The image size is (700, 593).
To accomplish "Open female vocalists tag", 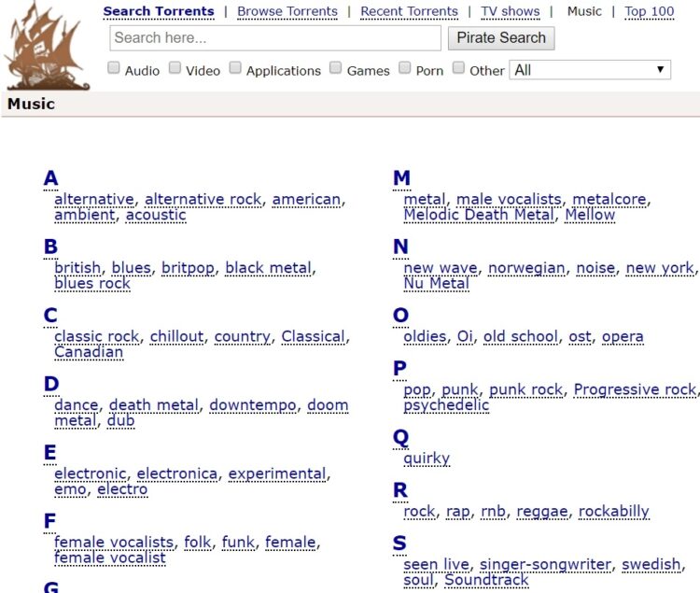I will (x=114, y=542).
